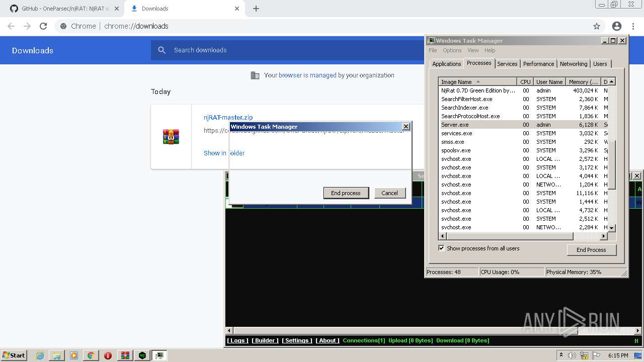Select the SearchIndexer.exe process

(x=524, y=108)
